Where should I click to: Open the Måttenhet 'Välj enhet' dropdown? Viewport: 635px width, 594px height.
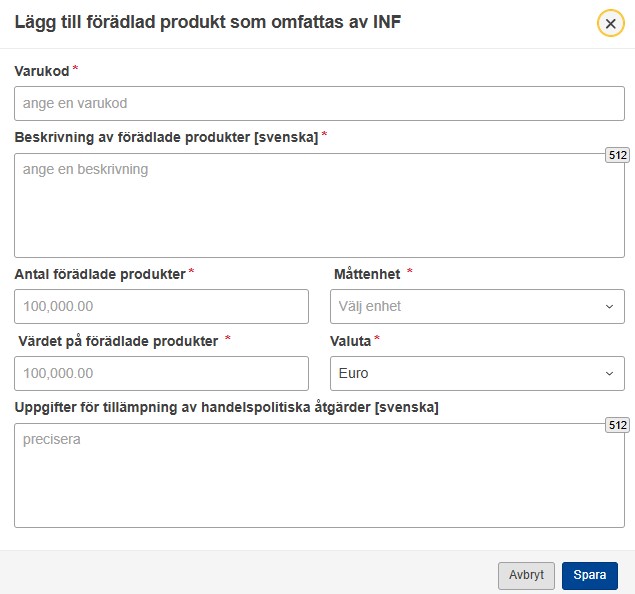477,306
